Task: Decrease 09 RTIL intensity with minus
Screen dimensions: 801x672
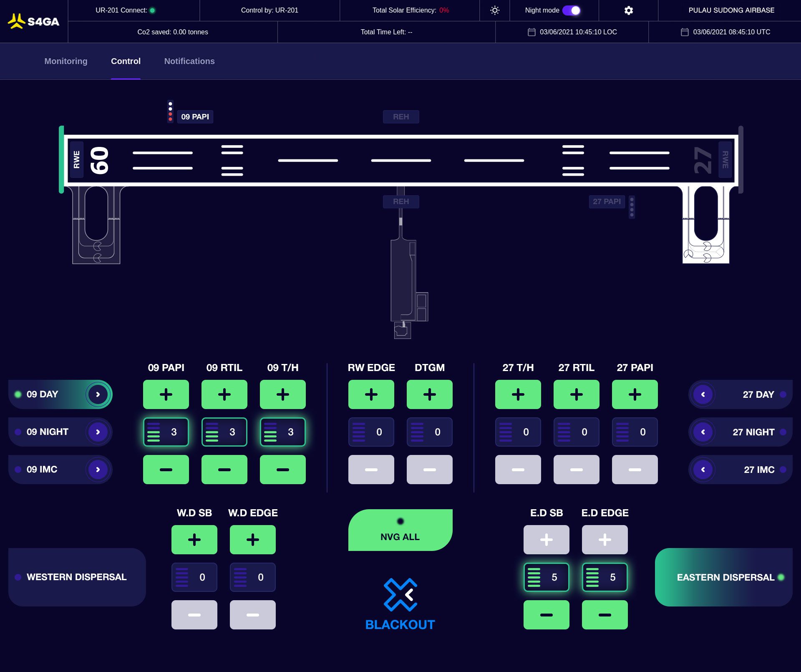Action: pos(224,470)
